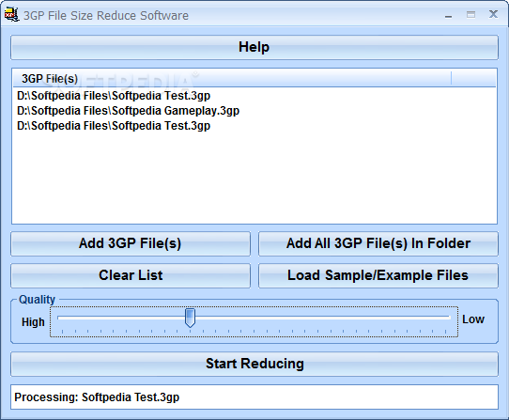
Task: Load Sample/Example Files
Action: (x=378, y=275)
